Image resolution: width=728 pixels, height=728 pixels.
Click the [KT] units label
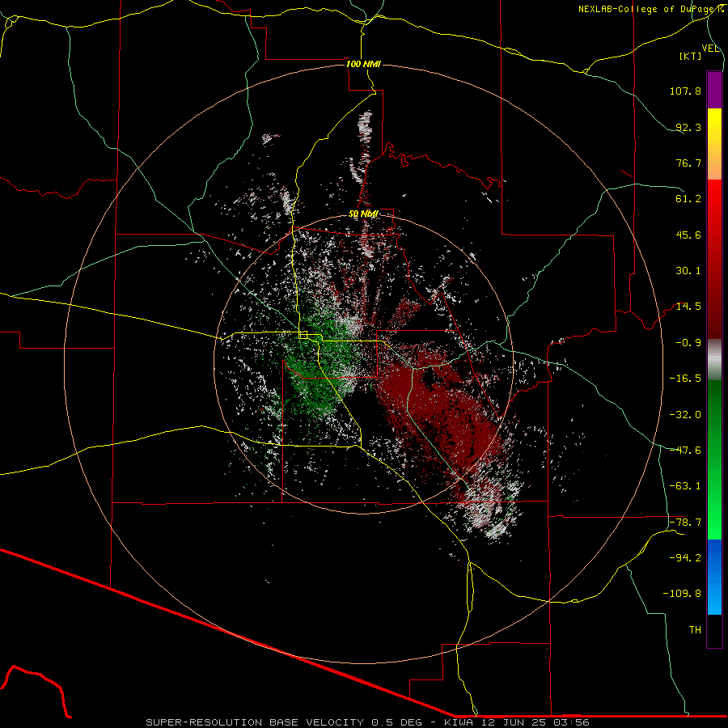(x=691, y=56)
